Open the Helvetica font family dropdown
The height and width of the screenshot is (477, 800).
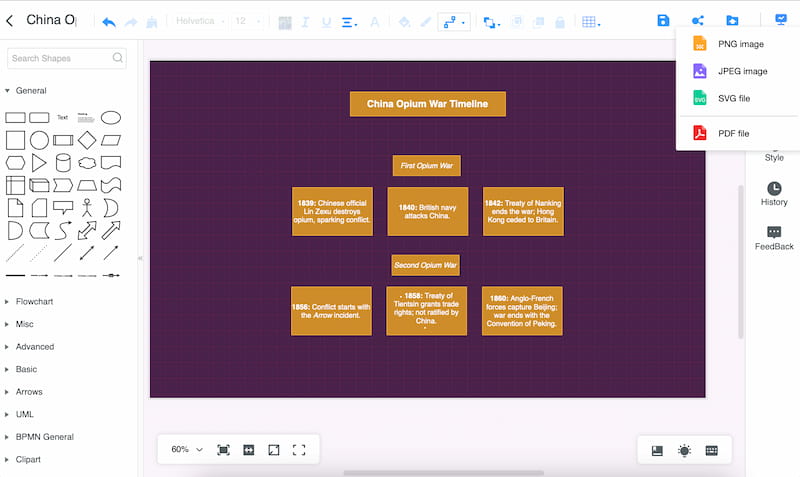pos(200,21)
